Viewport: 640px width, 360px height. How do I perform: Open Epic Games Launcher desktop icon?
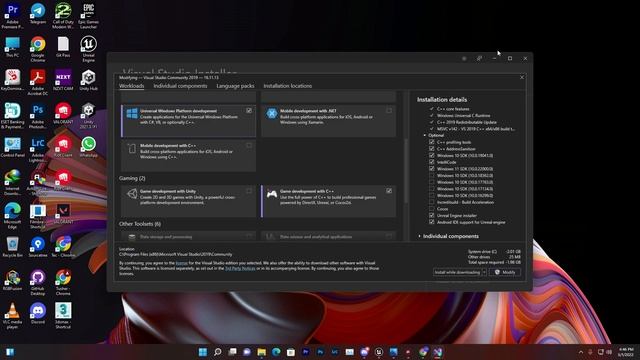click(x=88, y=16)
